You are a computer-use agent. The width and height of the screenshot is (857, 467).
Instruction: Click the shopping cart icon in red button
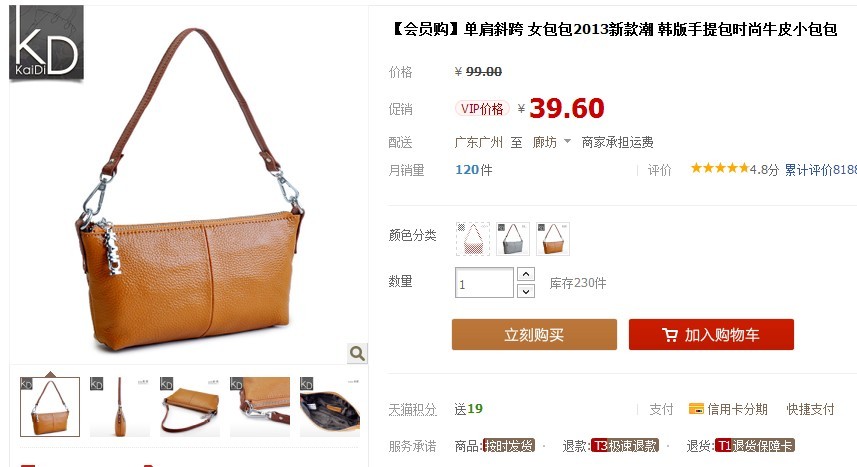coord(670,335)
